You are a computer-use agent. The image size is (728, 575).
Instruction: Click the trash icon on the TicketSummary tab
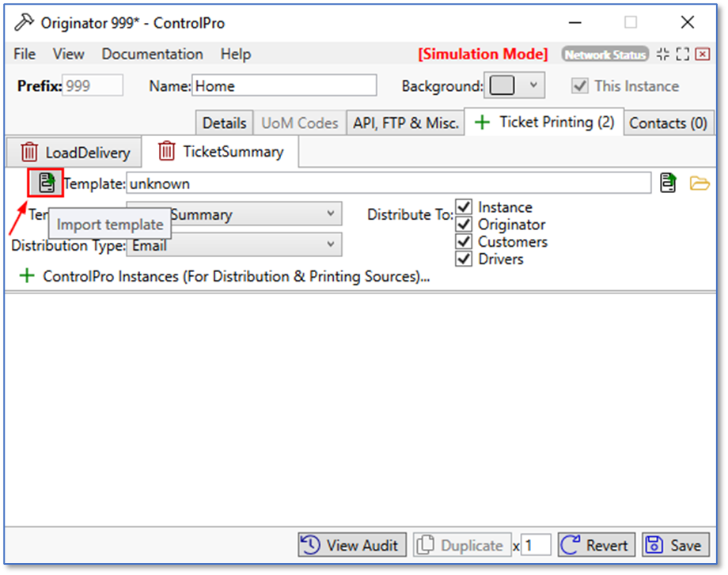pos(167,150)
